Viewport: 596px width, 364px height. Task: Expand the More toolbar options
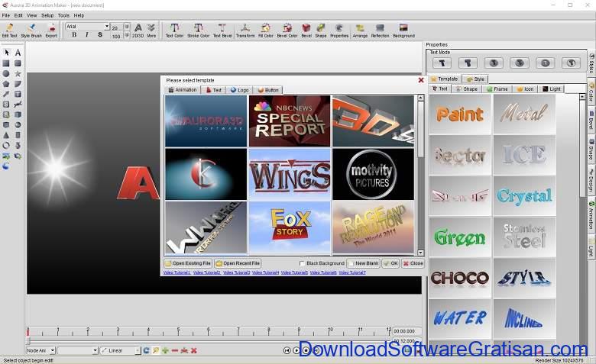point(151,31)
